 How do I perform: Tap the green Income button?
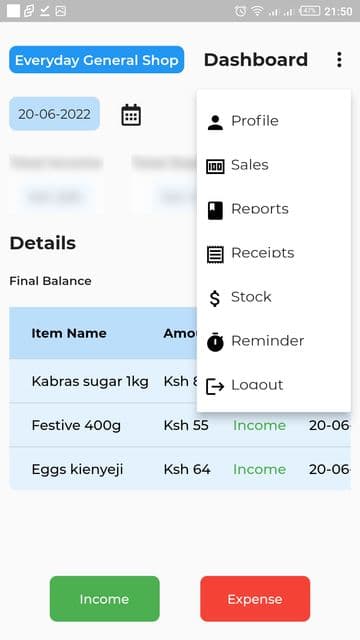[x=104, y=599]
